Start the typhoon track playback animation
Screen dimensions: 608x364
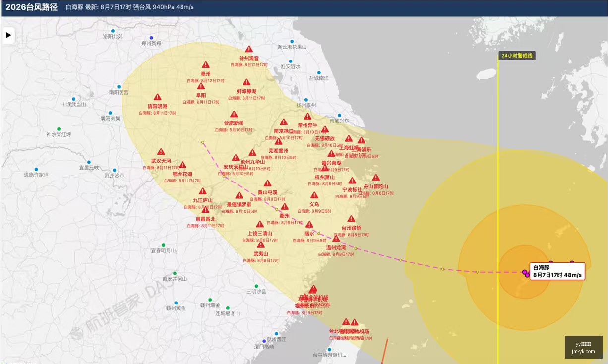pos(8,35)
